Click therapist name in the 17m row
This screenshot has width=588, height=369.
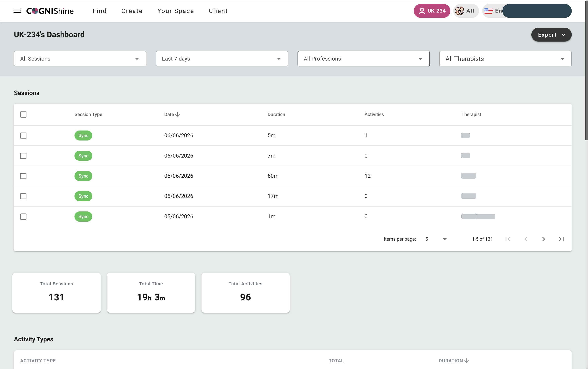(468, 196)
